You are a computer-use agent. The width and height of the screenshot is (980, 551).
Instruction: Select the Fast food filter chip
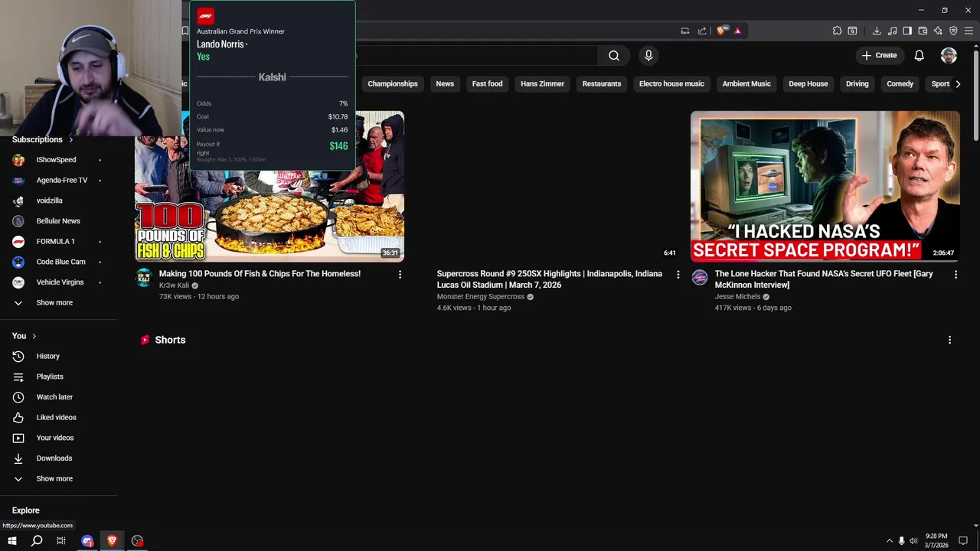click(487, 83)
